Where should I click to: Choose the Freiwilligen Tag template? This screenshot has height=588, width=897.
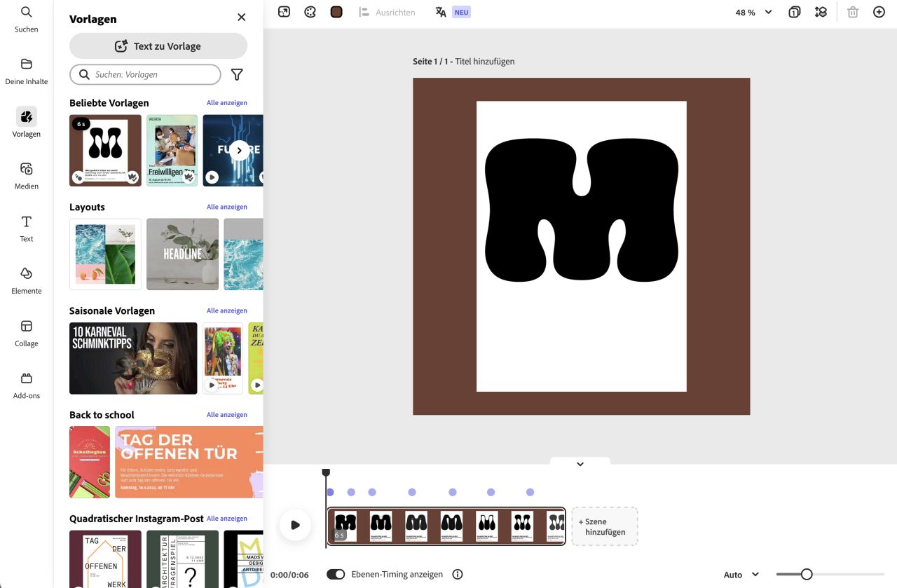[x=172, y=151]
